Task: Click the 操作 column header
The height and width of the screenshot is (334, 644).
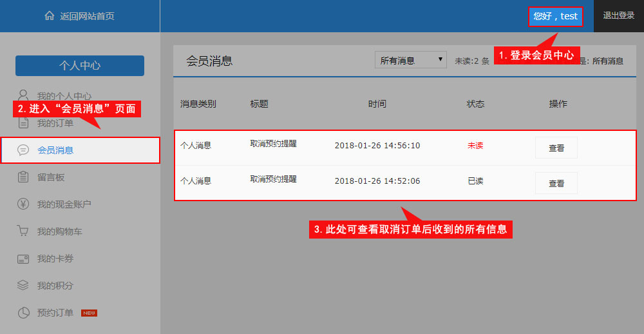Action: 558,104
